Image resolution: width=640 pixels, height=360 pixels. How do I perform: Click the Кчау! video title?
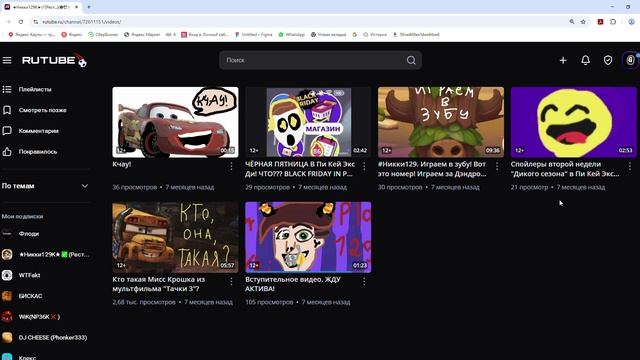[x=122, y=164]
